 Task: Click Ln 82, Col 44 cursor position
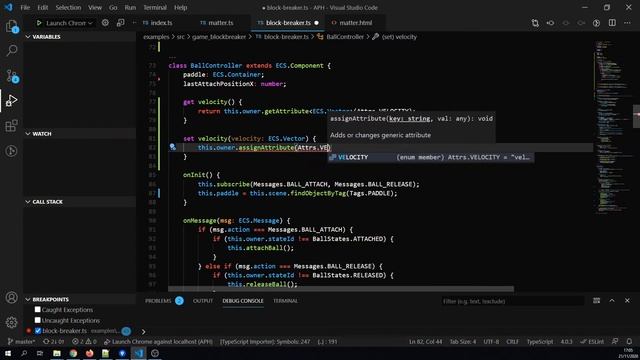(425, 342)
